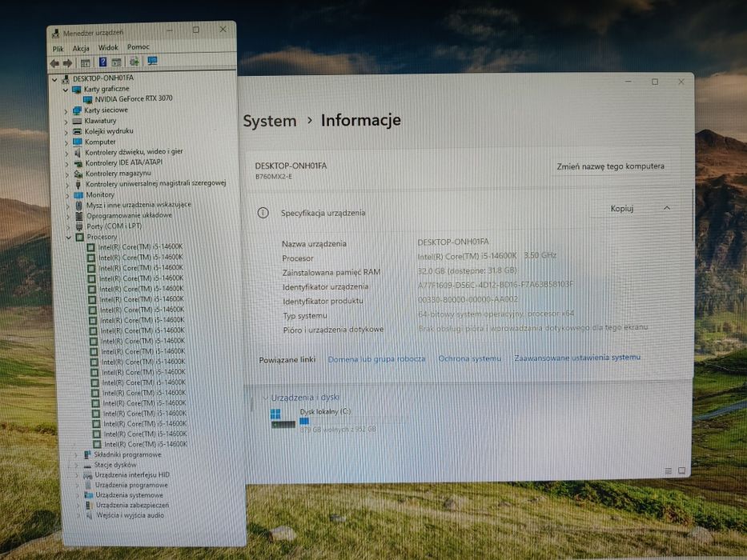
Task: Click the Karty sieciowe category icon
Action: tap(77, 110)
